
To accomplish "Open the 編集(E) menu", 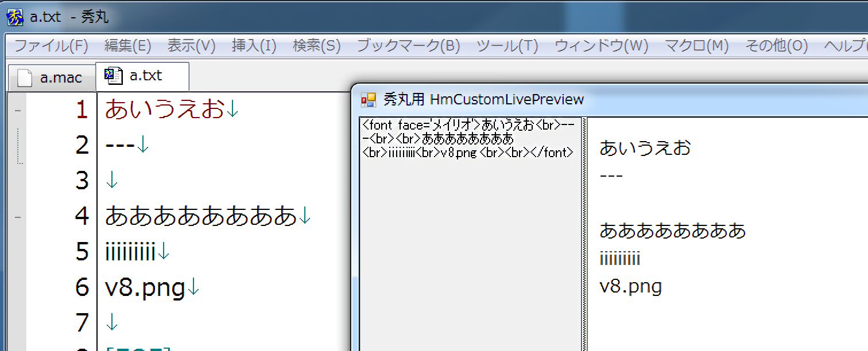I will pos(127,46).
